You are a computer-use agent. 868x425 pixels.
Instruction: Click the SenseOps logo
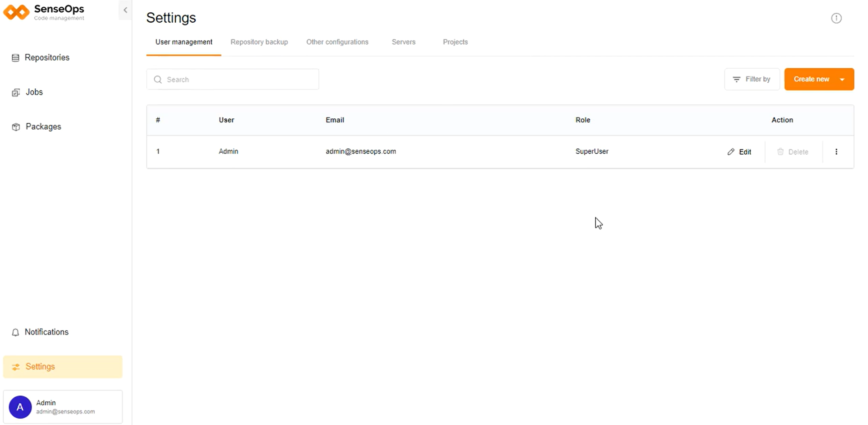(44, 12)
